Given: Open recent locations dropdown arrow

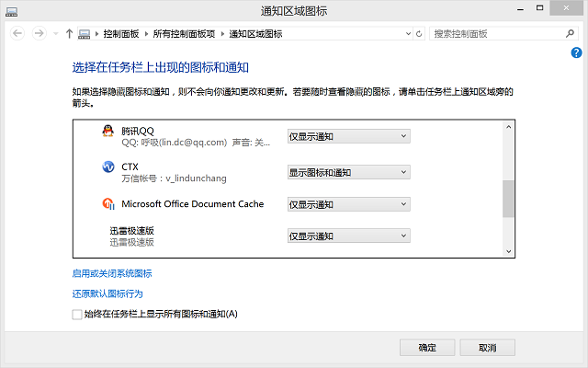Looking at the screenshot, I should click(x=56, y=34).
